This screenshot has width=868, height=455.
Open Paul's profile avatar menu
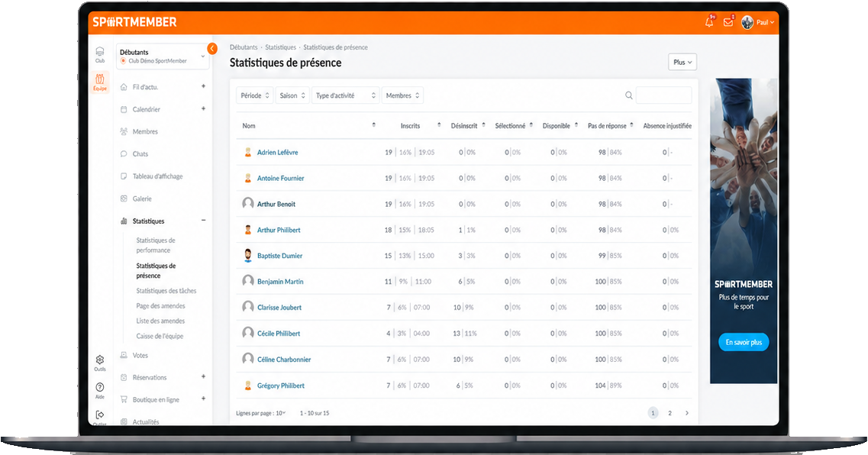(x=757, y=22)
